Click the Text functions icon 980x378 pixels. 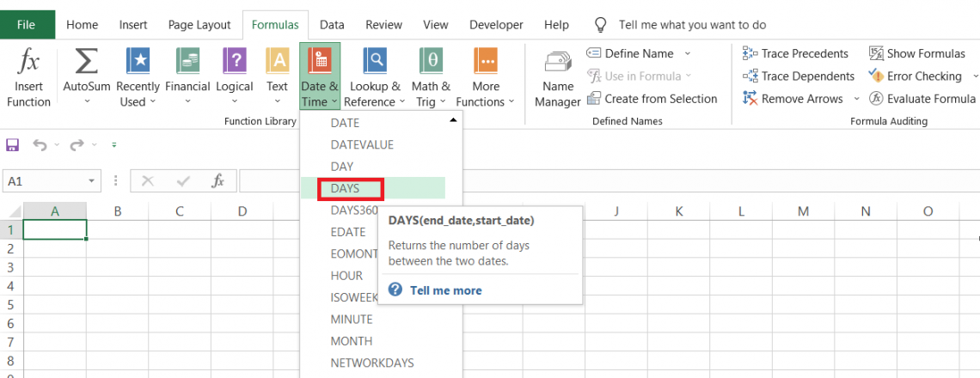pyautogui.click(x=277, y=62)
